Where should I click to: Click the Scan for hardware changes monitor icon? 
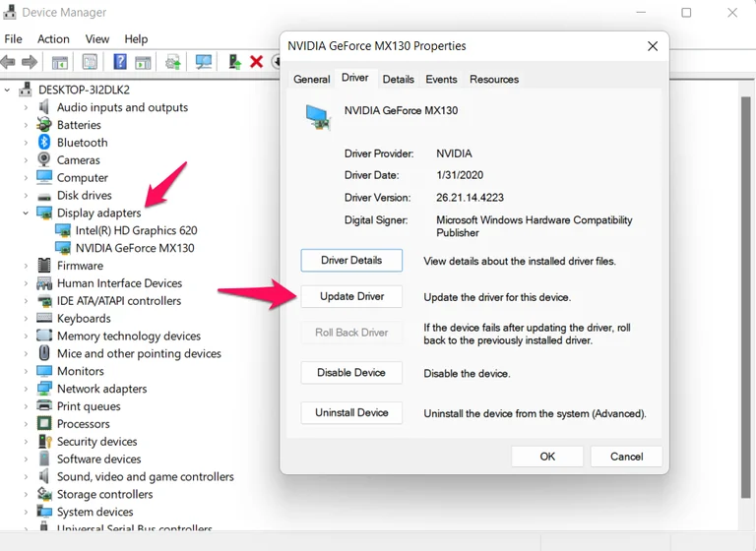(204, 62)
